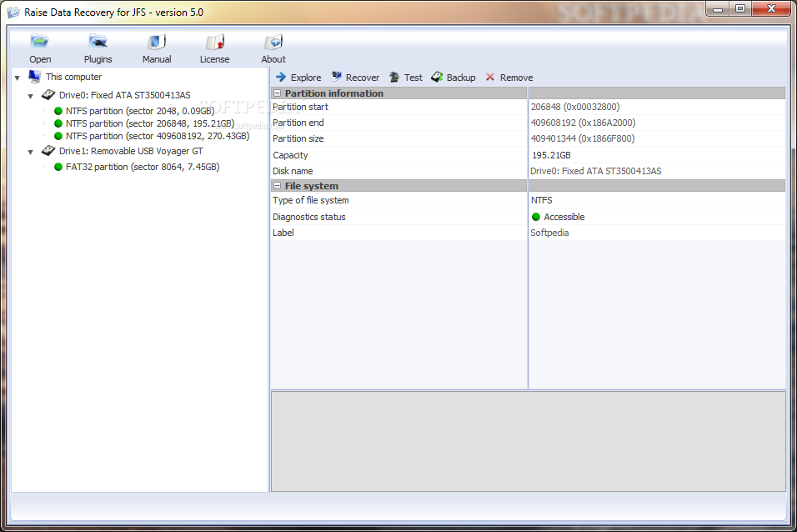Click the Label property name
Viewport: 797px width, 532px height.
[283, 233]
